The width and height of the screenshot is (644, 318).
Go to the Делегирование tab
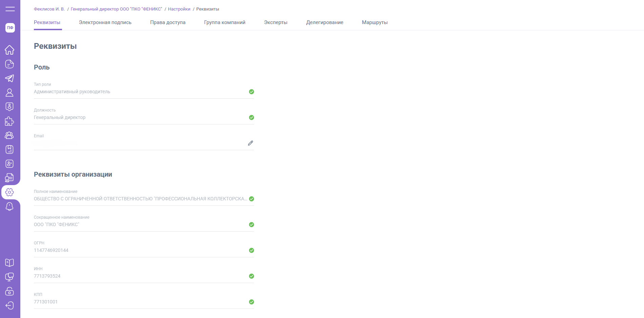pos(325,22)
